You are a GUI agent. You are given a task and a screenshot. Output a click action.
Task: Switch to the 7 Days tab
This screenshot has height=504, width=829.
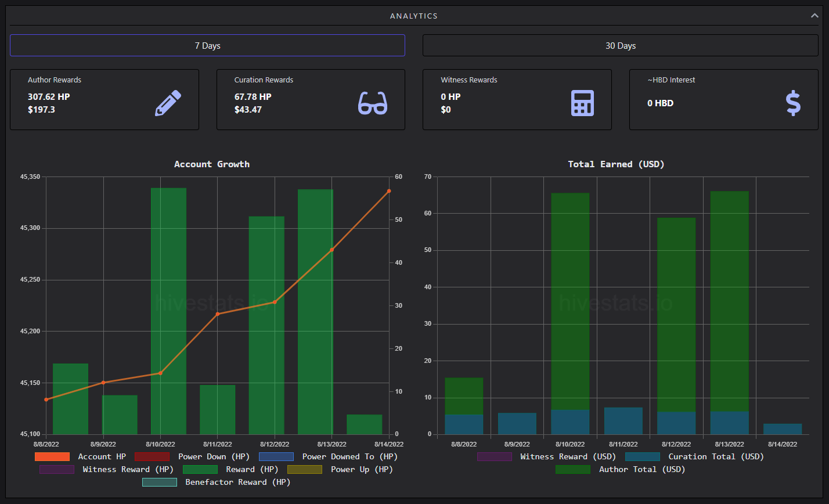pos(207,45)
